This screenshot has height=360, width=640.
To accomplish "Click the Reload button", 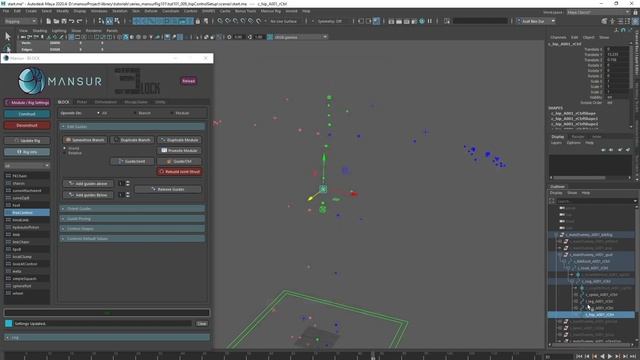I will [189, 81].
